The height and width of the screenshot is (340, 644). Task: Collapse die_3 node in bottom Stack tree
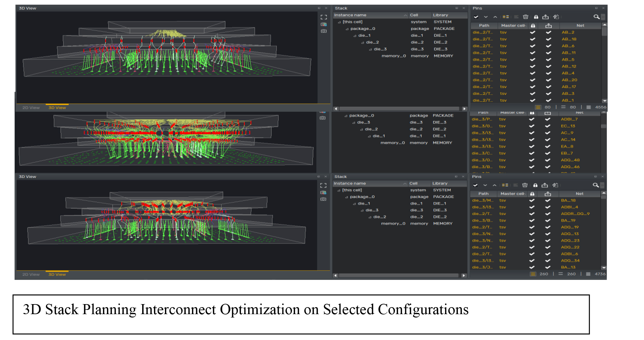pyautogui.click(x=362, y=210)
